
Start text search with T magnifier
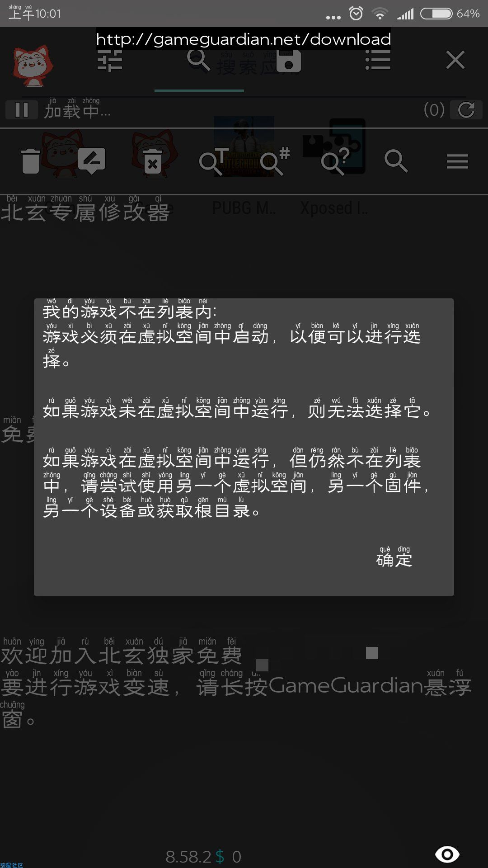click(x=213, y=161)
